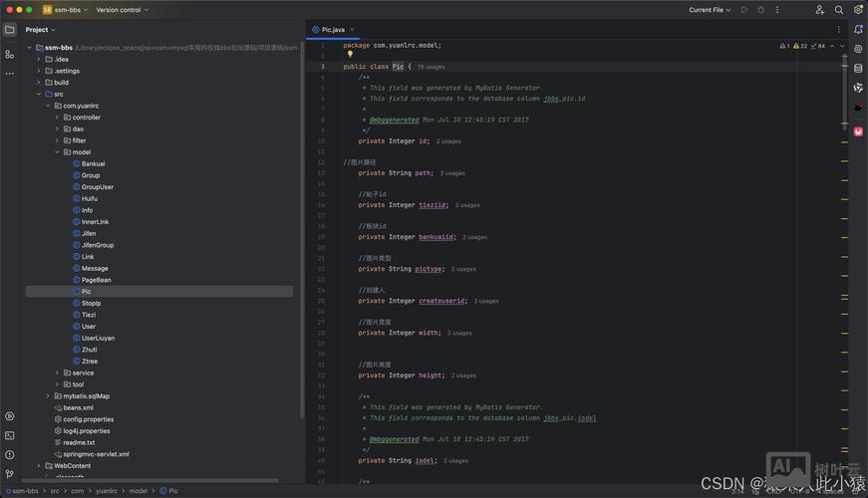Open the Terminal tool window
This screenshot has width=868, height=498.
point(10,435)
